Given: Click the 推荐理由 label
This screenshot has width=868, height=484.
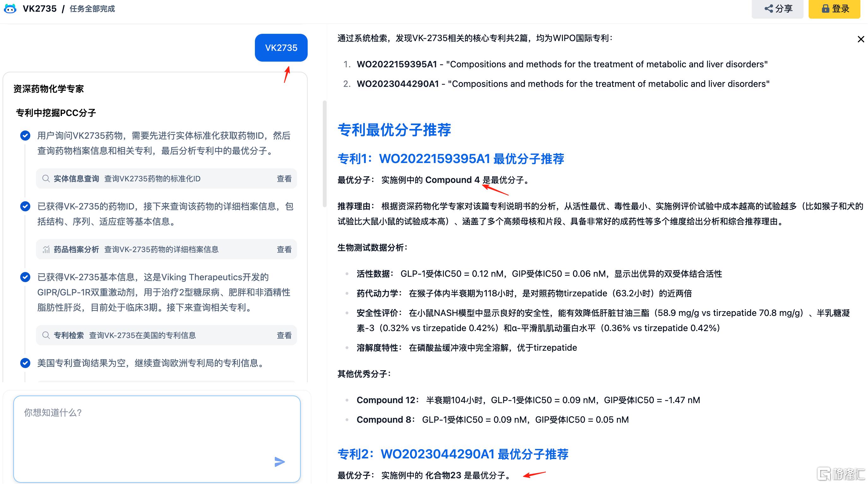Looking at the screenshot, I should [x=356, y=206].
